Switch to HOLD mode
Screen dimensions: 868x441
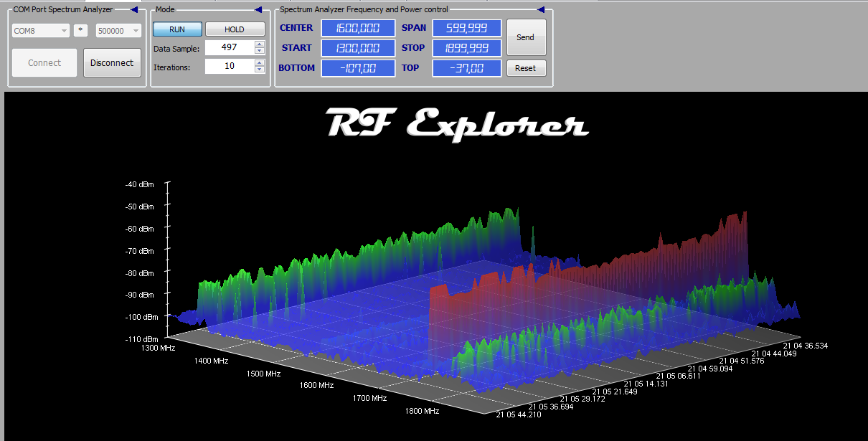[235, 29]
